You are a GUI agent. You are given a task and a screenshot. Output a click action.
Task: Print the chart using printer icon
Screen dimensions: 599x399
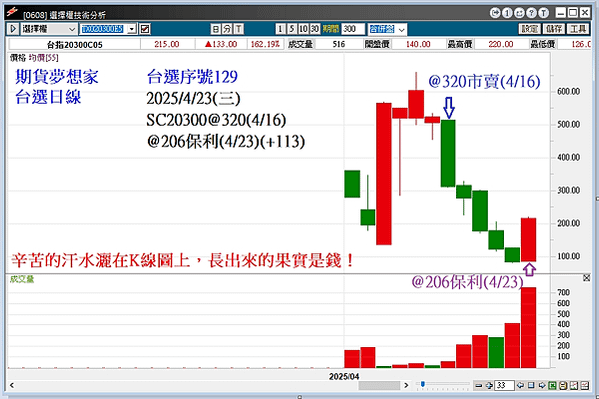563,386
